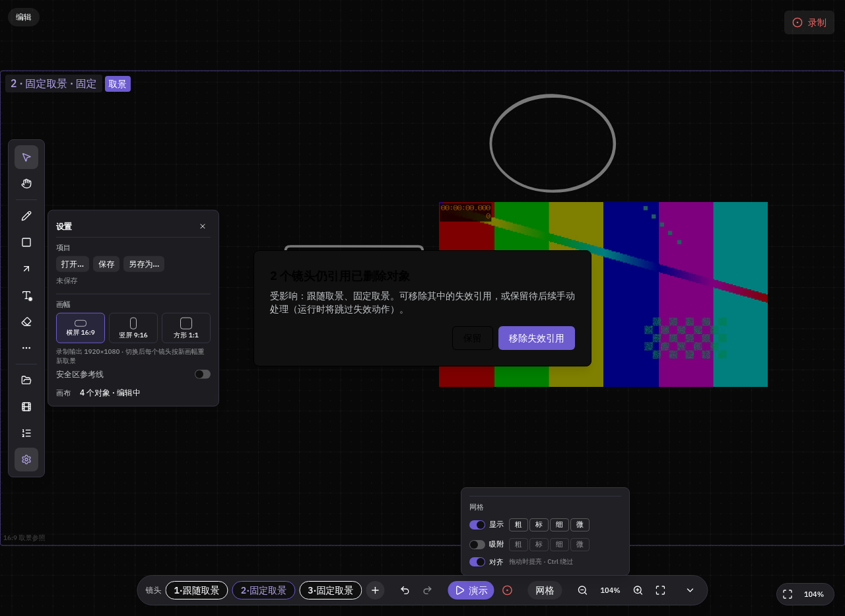The image size is (845, 616).
Task: Switch to shot 1·跟随取景
Action: (197, 590)
